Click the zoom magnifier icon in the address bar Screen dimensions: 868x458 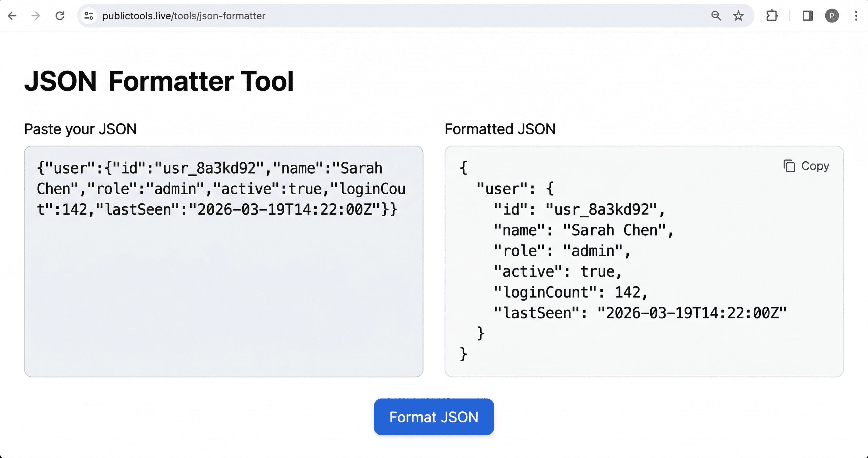(x=716, y=16)
